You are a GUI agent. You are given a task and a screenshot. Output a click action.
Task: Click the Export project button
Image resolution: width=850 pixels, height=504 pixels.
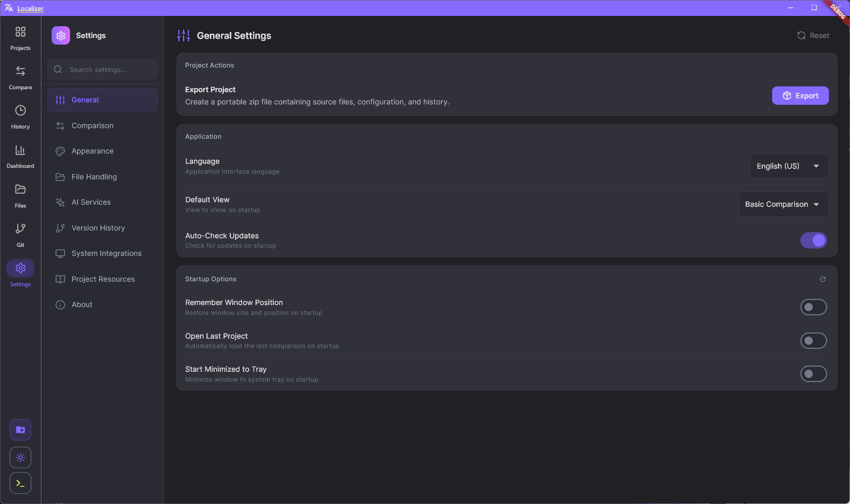point(800,95)
